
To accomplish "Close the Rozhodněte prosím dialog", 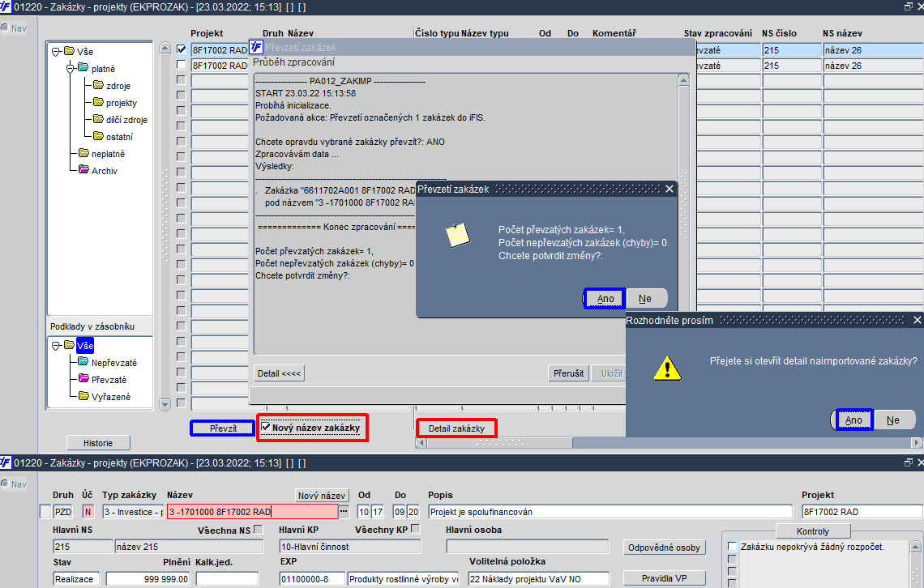I will click(917, 320).
